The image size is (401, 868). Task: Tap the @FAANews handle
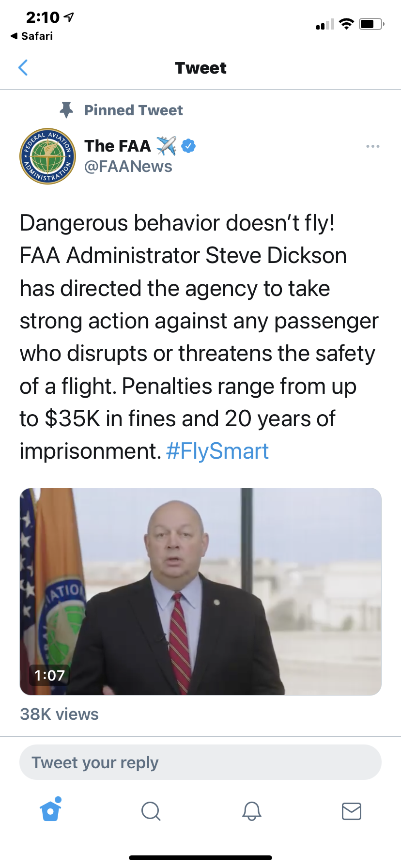tap(128, 167)
